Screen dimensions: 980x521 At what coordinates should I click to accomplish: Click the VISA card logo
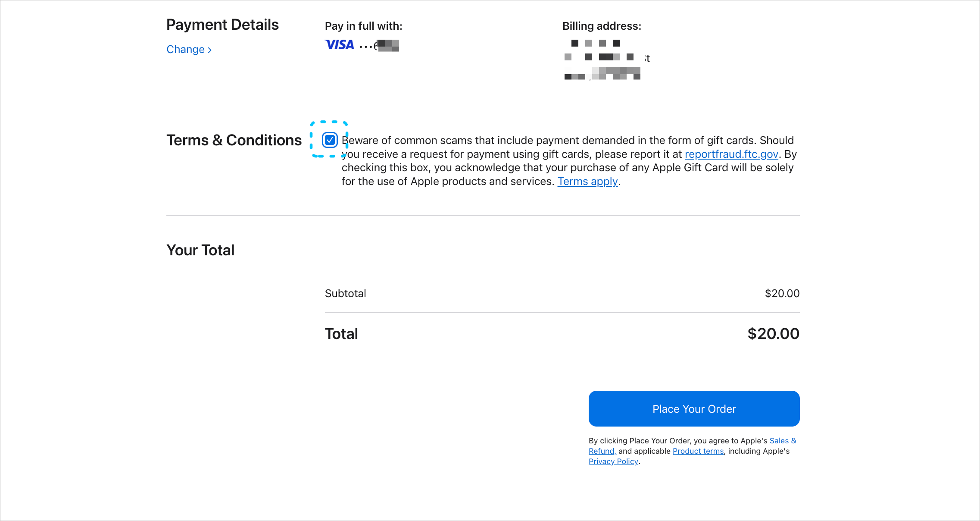pyautogui.click(x=339, y=45)
